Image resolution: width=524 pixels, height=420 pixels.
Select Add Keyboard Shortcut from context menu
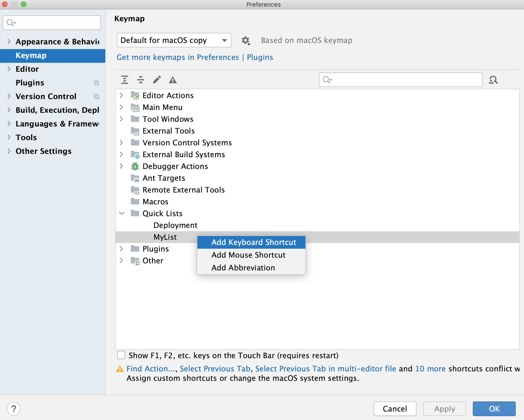[254, 242]
